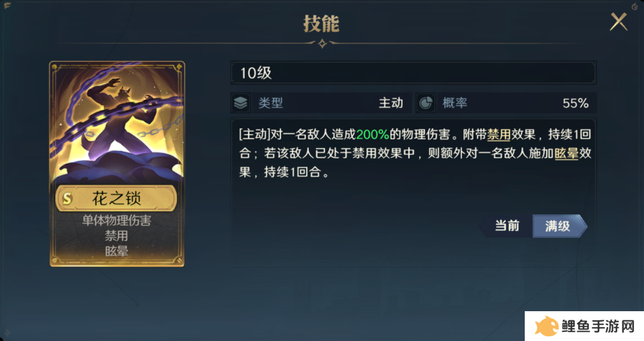This screenshot has height=341, width=644.
Task: Click the diamond ornament under 技能 title
Action: click(x=323, y=43)
